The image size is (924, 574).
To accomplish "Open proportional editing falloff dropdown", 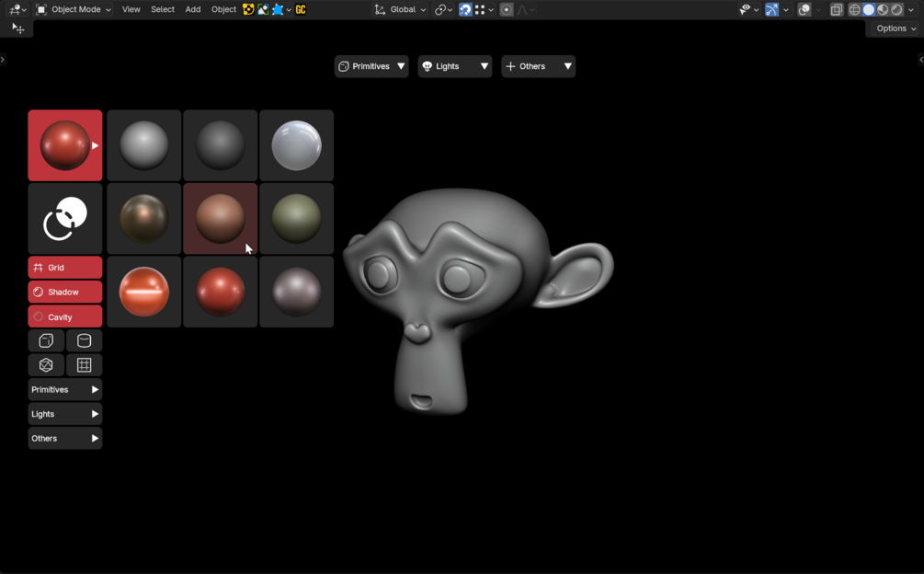I will click(x=526, y=9).
